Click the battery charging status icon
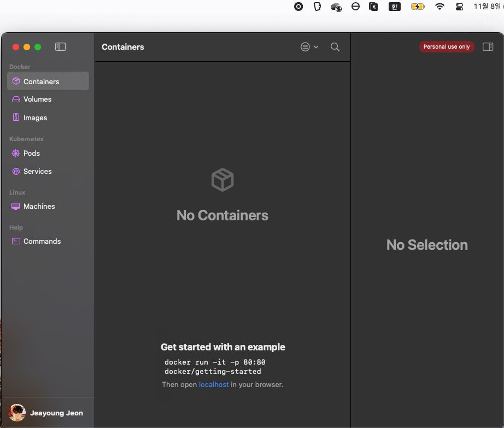Screen dimensions: 504x428 [x=418, y=7]
